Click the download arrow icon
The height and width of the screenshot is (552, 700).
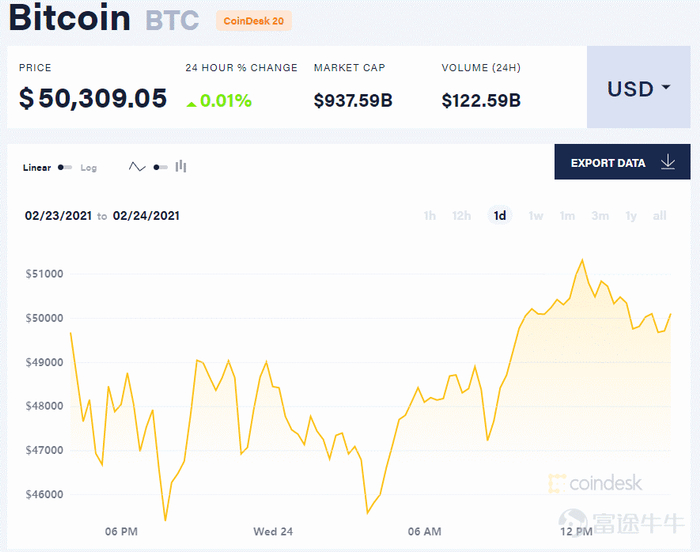(x=668, y=162)
